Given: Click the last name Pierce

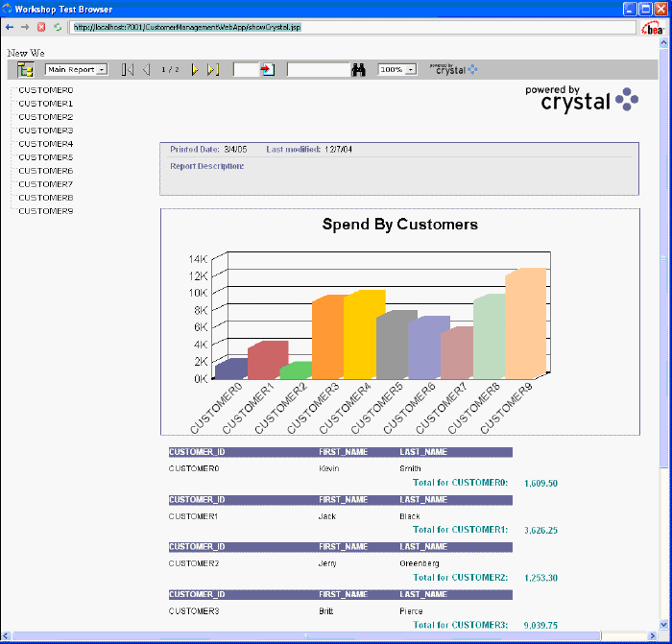Looking at the screenshot, I should pyautogui.click(x=411, y=611).
